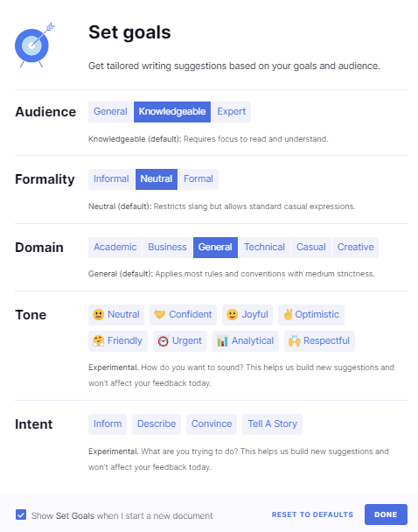Set Audience to General

coord(110,112)
